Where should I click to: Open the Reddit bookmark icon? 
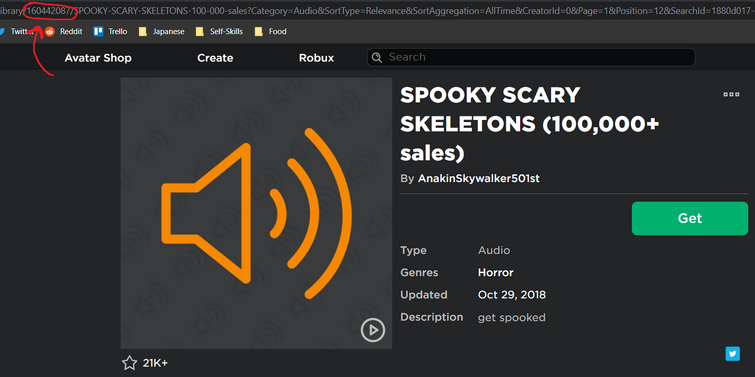point(50,32)
